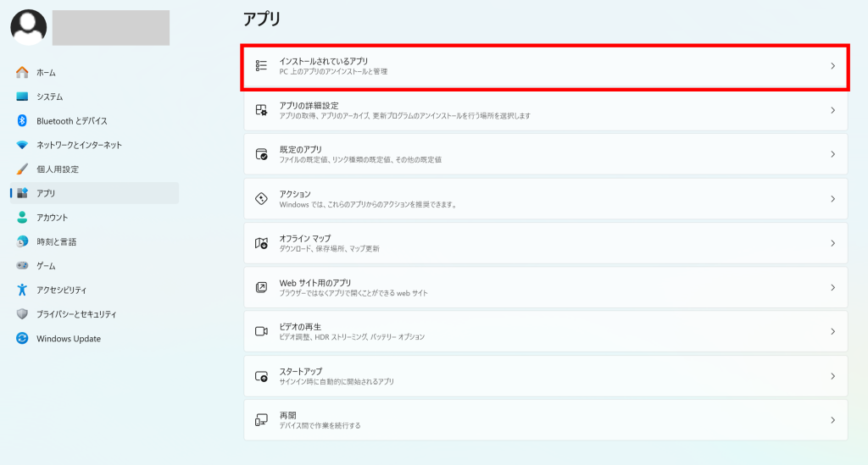Image resolution: width=868 pixels, height=465 pixels.
Task: Open the アプリの詳細設定 row
Action: coord(545,110)
